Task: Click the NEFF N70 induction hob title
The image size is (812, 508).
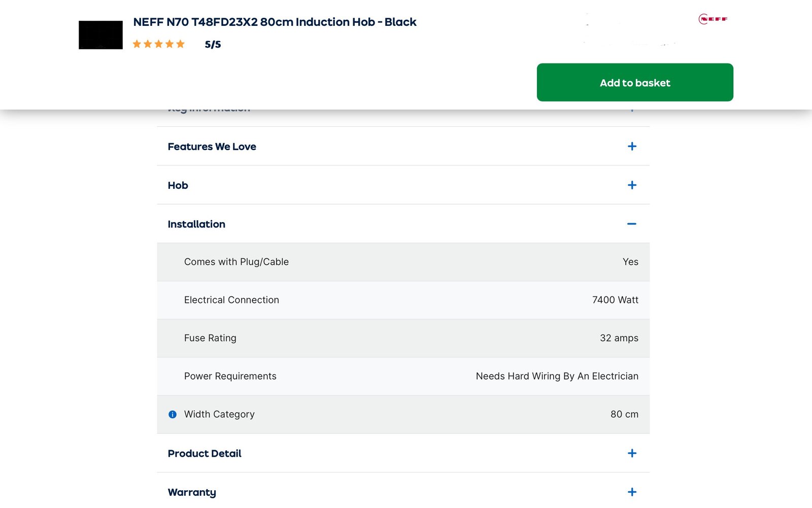Action: [275, 22]
